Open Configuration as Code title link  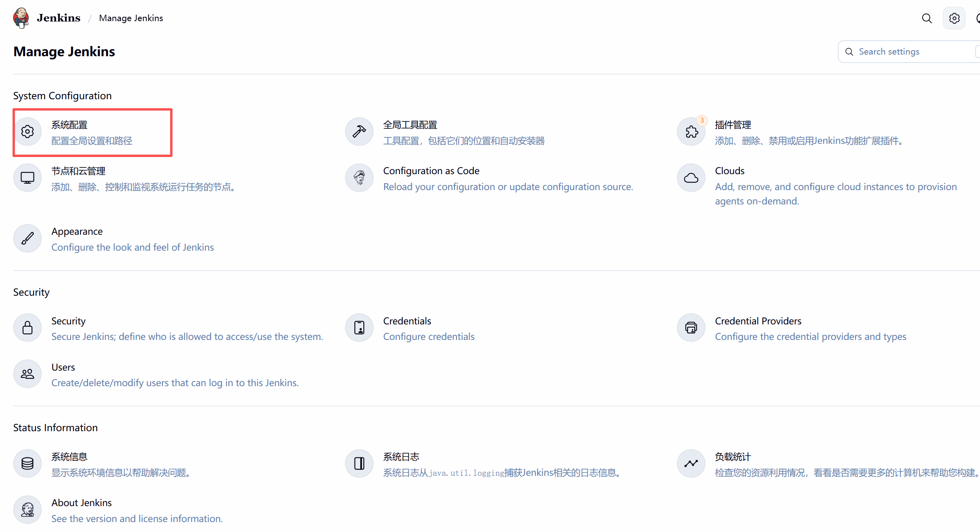(431, 171)
